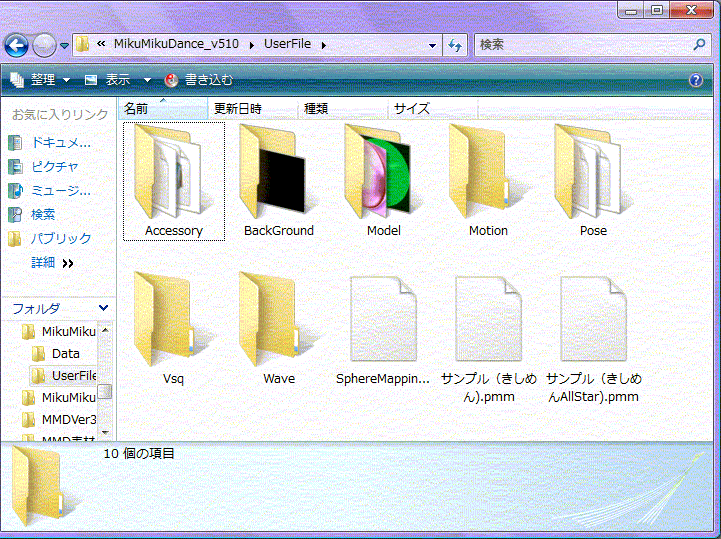Click the 表示 view button

click(109, 80)
